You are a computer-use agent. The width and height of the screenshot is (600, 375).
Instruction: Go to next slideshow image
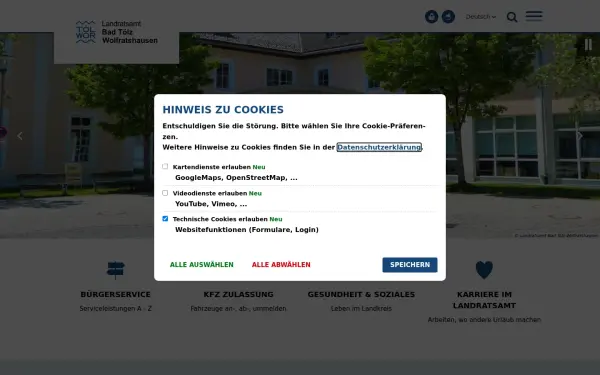click(x=580, y=136)
